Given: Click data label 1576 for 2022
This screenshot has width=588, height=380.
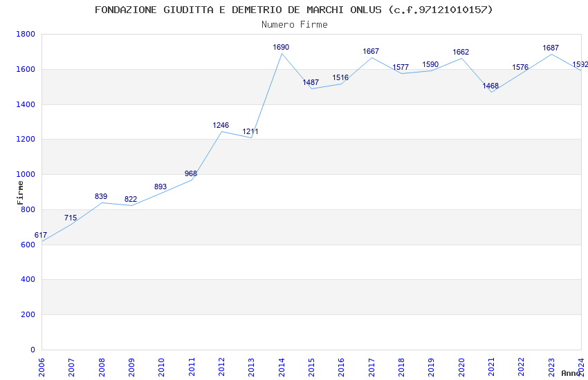Looking at the screenshot, I should tap(520, 67).
